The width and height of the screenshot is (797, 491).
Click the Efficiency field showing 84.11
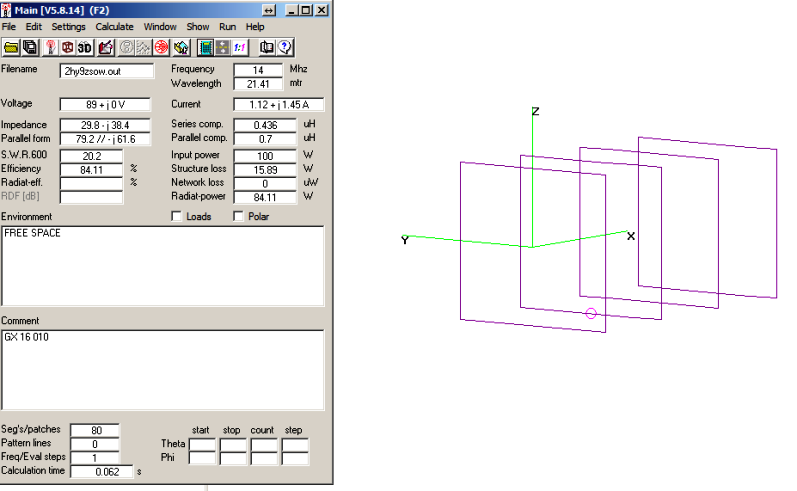coord(91,170)
